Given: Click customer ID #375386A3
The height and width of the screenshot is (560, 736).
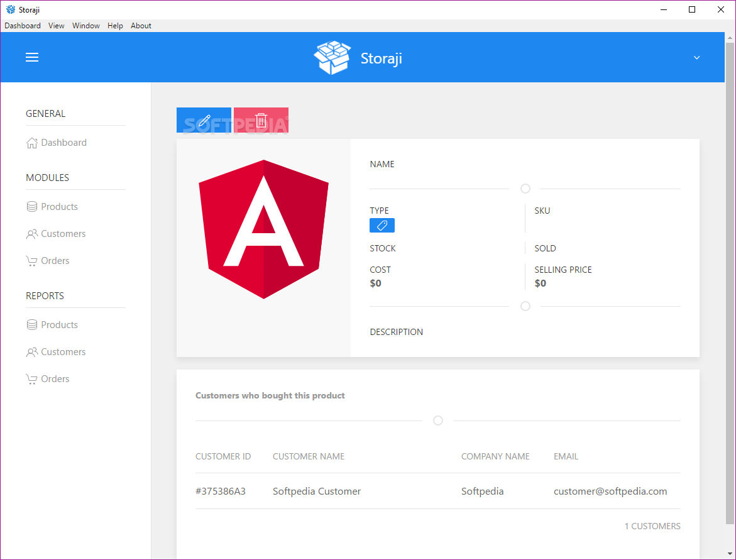Looking at the screenshot, I should click(221, 491).
